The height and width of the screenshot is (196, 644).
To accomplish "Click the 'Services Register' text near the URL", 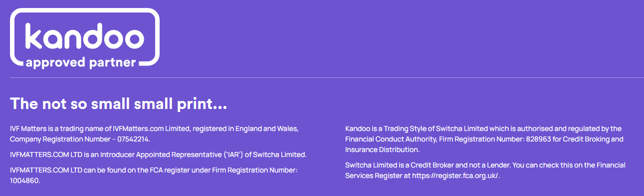I will [371, 175].
